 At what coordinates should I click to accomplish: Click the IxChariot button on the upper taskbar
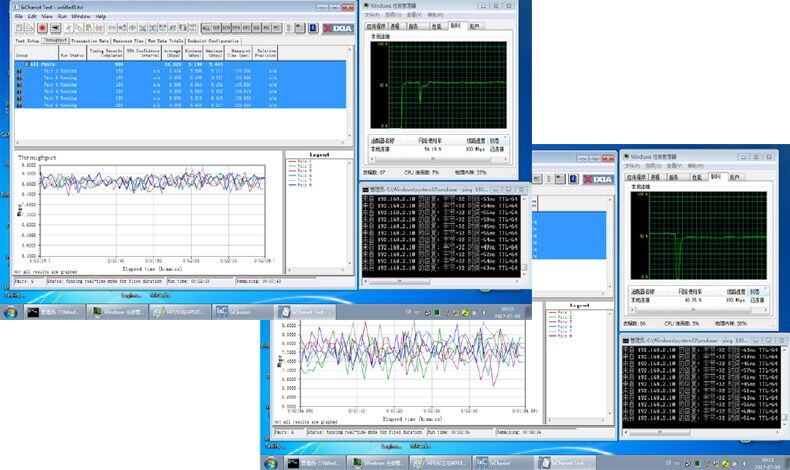[241, 312]
